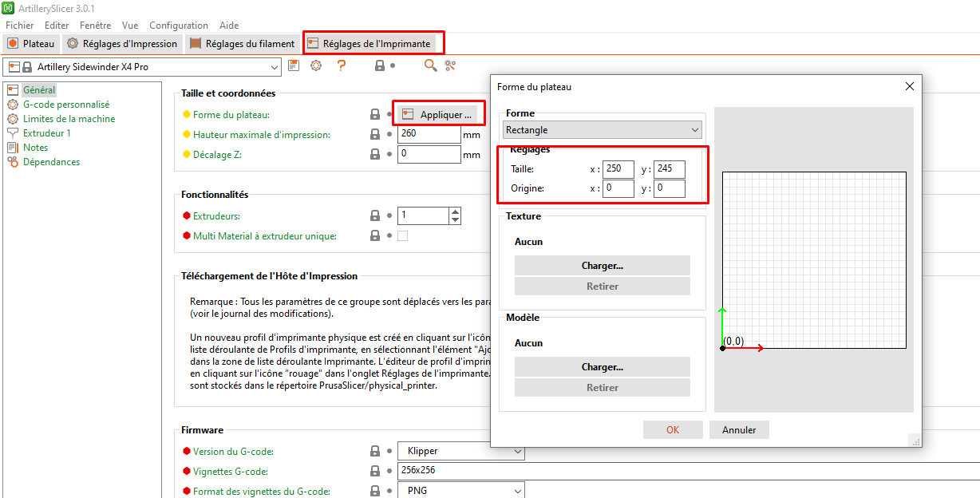
Task: Open the Aide menu
Action: click(229, 26)
